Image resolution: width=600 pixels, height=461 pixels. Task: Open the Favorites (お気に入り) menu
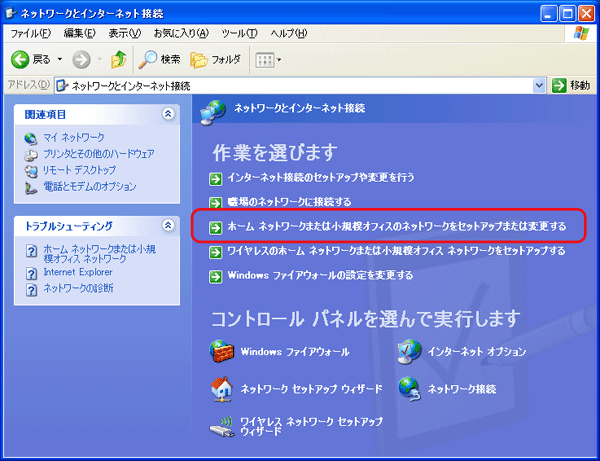pos(181,33)
